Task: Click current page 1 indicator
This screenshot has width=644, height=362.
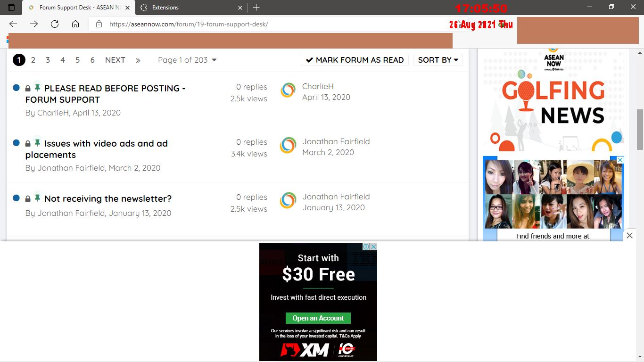Action: [19, 60]
